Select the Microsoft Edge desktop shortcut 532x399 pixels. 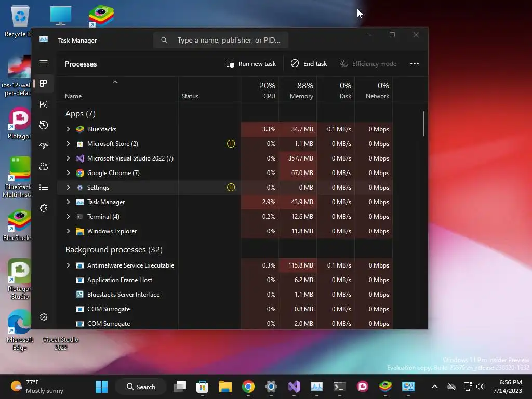click(x=20, y=330)
